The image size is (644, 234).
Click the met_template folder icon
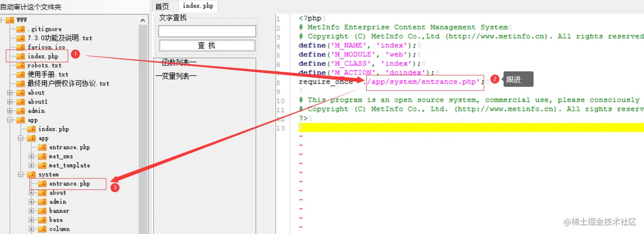[x=42, y=165]
